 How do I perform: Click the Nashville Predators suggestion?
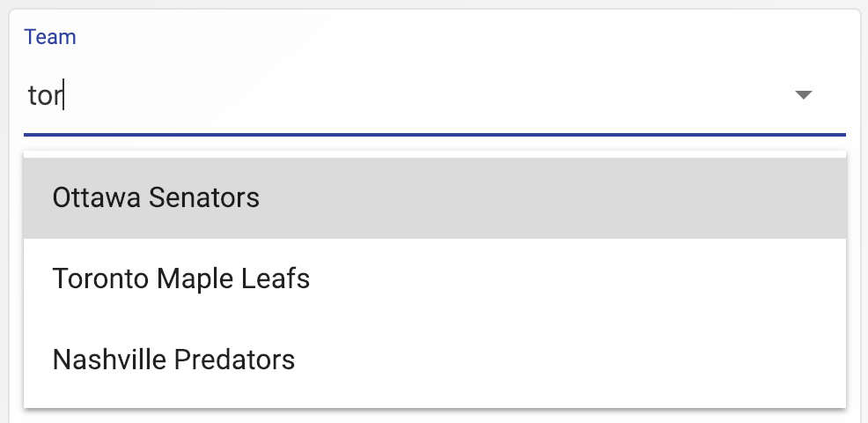pyautogui.click(x=173, y=360)
